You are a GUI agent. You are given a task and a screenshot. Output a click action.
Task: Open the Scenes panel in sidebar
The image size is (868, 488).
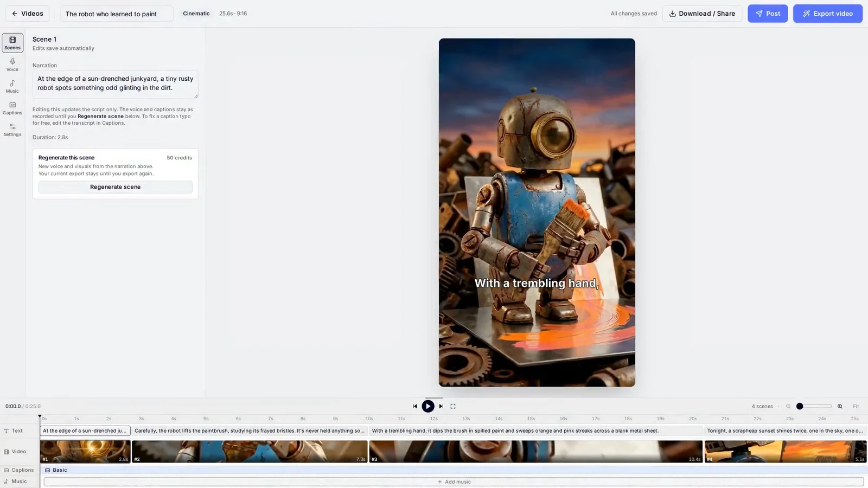coord(12,43)
